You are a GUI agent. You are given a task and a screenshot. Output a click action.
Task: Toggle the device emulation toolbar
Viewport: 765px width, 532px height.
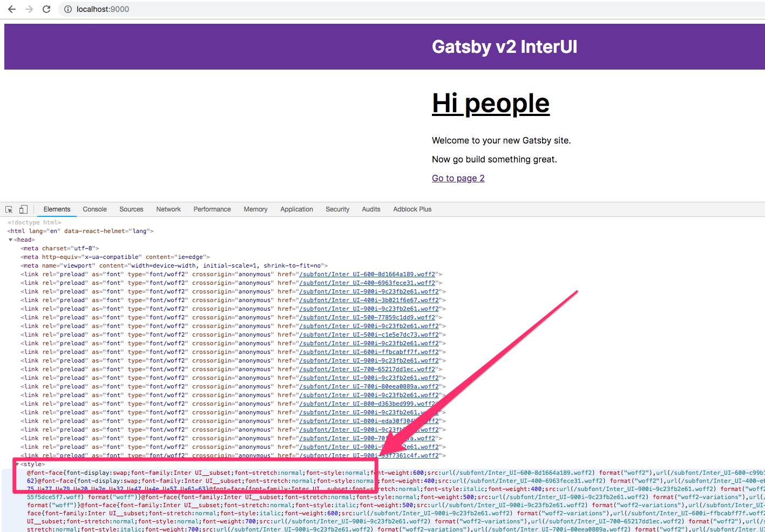pyautogui.click(x=23, y=209)
